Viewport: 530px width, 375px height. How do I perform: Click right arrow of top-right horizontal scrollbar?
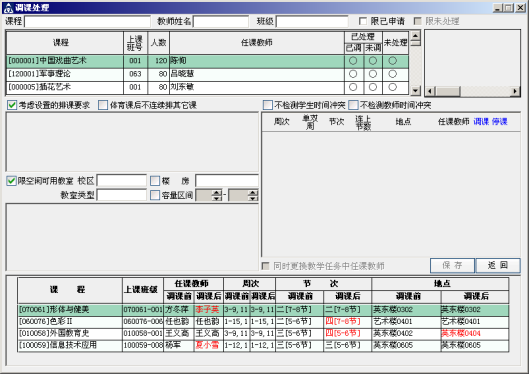[515, 91]
